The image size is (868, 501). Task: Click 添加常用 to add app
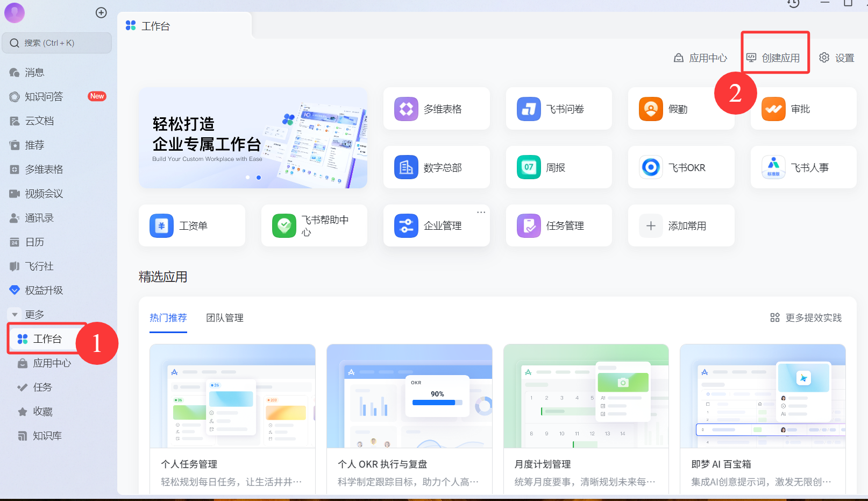[x=681, y=225]
